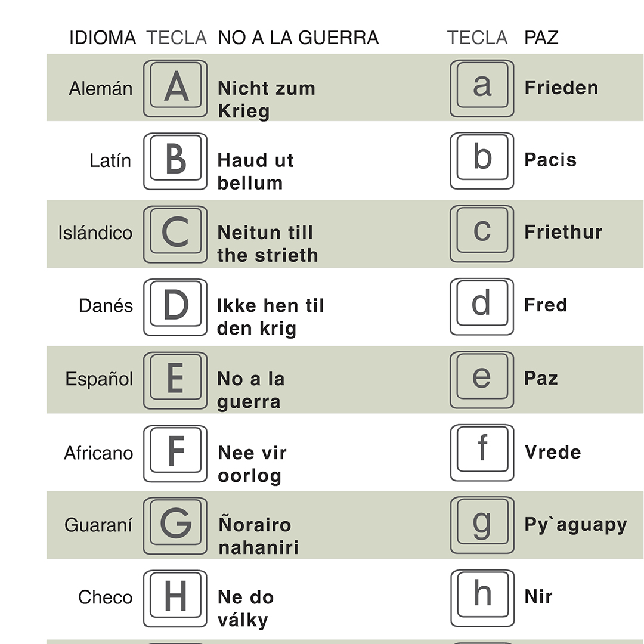Image resolution: width=644 pixels, height=644 pixels.
Task: Select the uppercase E key icon
Action: point(175,380)
